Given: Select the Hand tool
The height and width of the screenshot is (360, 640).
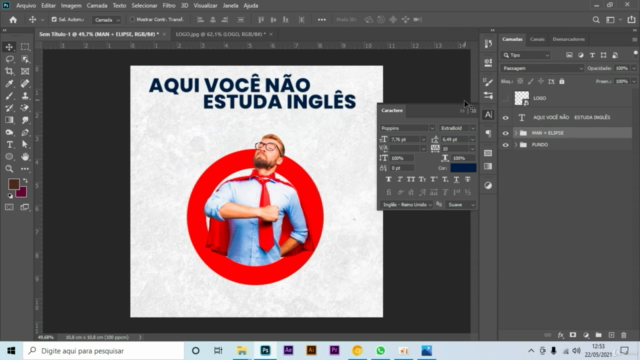Looking at the screenshot, I should point(25,157).
